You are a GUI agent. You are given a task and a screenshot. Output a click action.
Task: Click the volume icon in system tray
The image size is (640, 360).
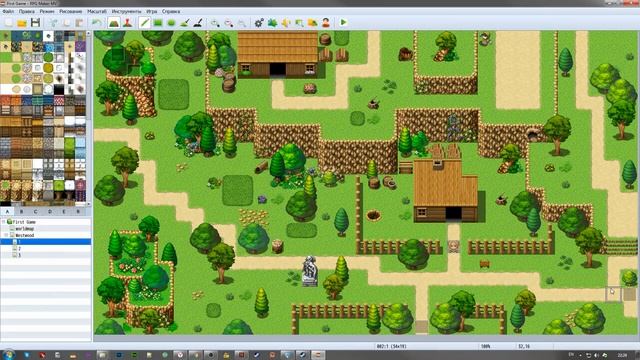click(x=596, y=356)
